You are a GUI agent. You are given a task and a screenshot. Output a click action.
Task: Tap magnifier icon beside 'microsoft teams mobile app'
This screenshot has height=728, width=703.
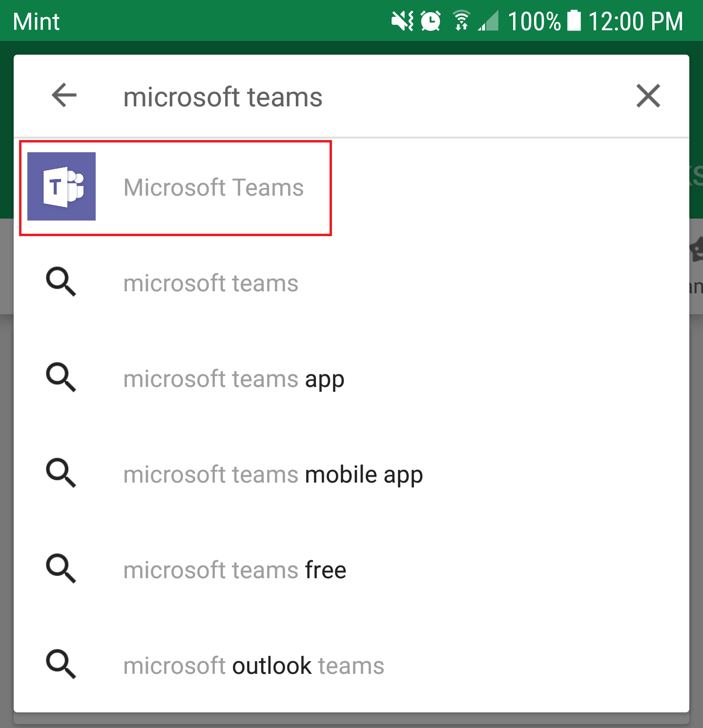tap(61, 473)
